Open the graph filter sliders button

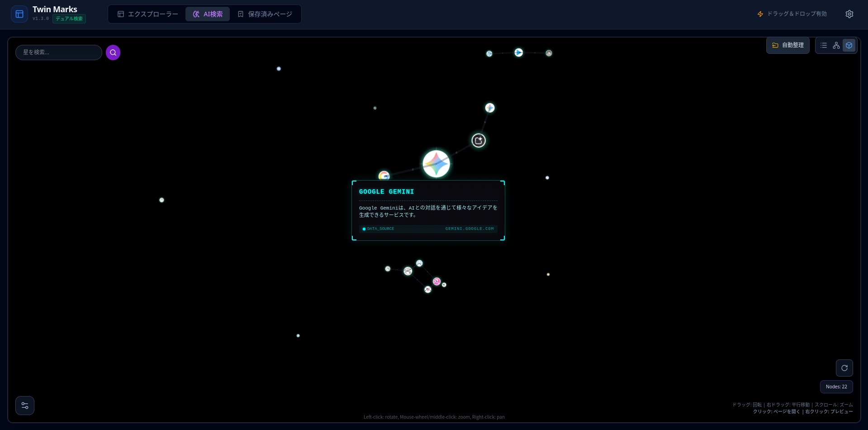[25, 406]
